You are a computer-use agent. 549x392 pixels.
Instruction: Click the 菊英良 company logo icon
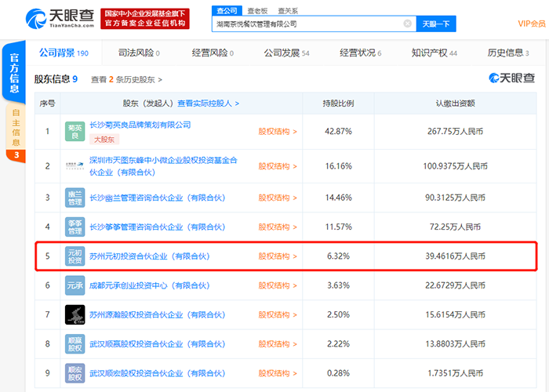(x=75, y=131)
